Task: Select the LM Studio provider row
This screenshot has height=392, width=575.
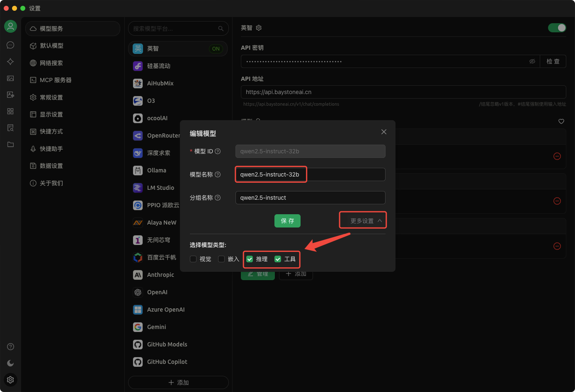Action: (x=178, y=188)
